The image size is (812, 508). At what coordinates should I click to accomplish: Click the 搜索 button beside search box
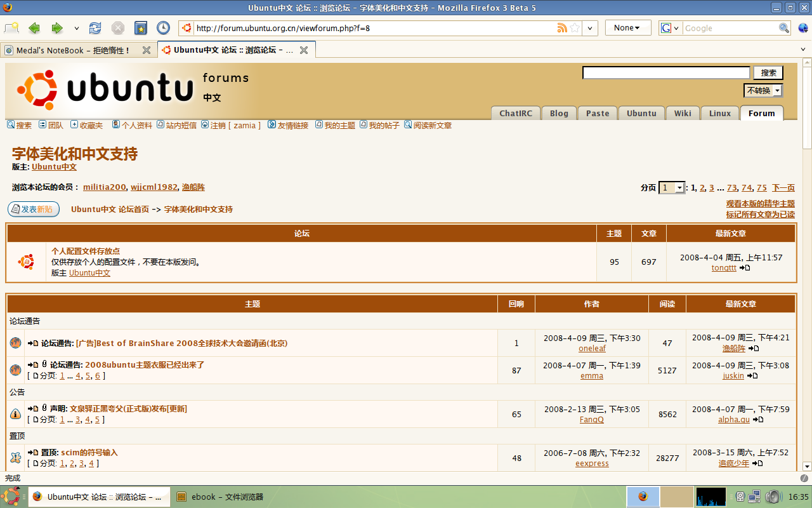coord(768,73)
